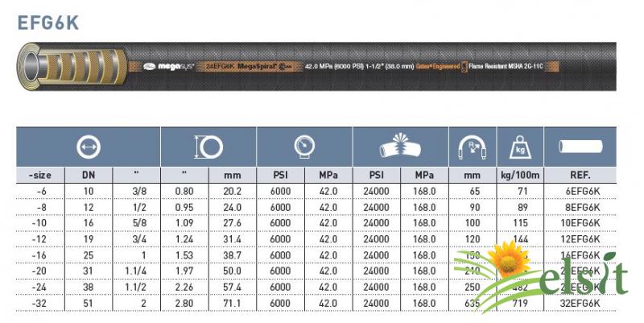Click the megasys logo printed on hose
The image size is (644, 323).
pos(169,67)
